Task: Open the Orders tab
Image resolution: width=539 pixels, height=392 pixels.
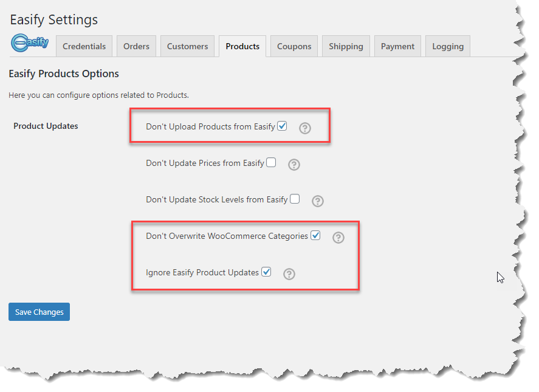Action: coord(136,46)
